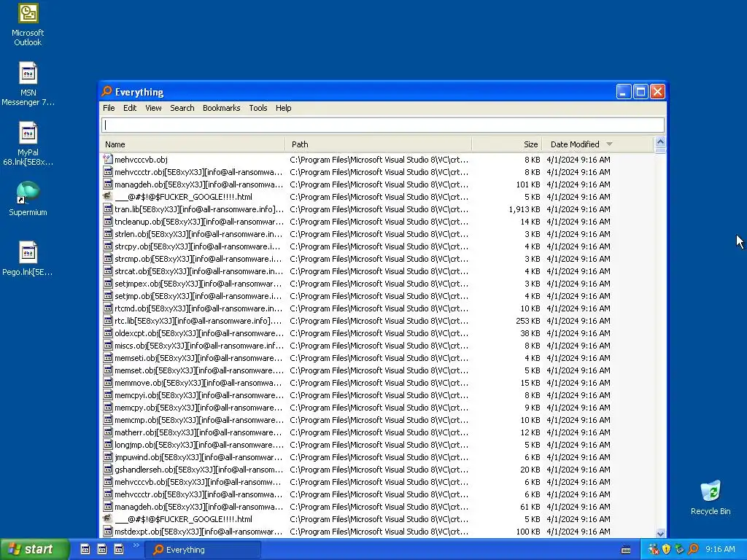Select the miscs.obj file row
The height and width of the screenshot is (560, 747).
(378, 345)
